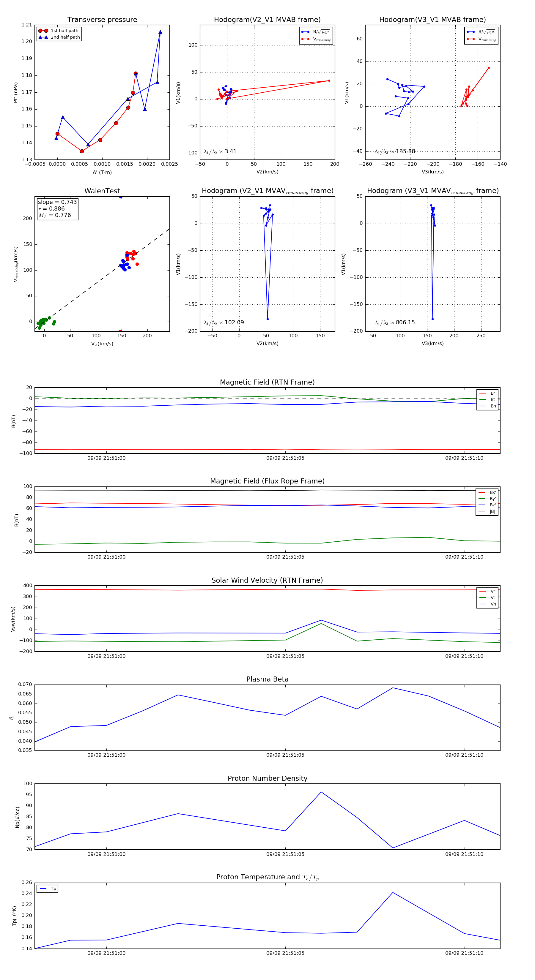Click the far-right red point in V2_V1 MVAB hodogram
The height and width of the screenshot is (980, 535).
point(329,81)
